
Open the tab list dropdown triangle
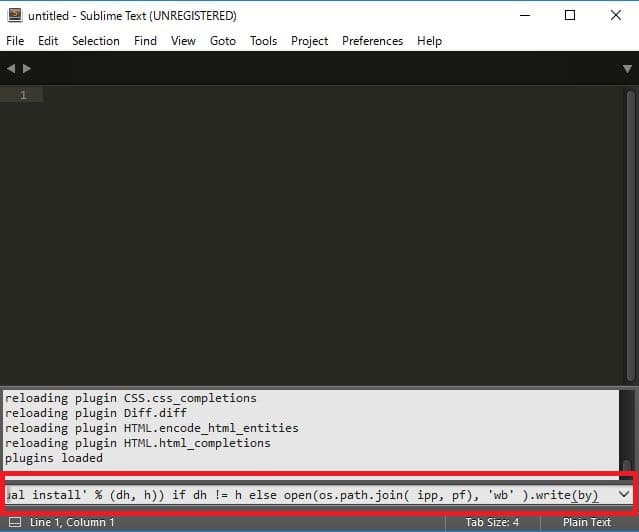(x=627, y=68)
